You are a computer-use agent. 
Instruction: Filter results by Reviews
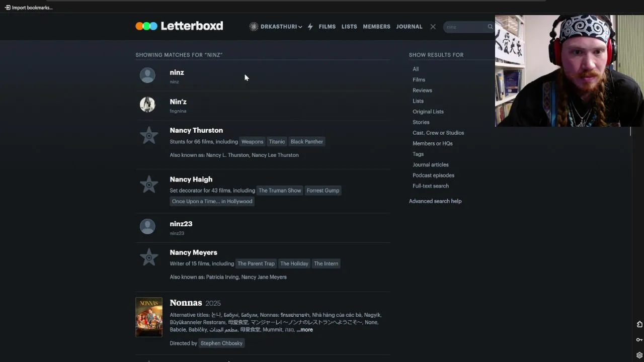pyautogui.click(x=422, y=90)
